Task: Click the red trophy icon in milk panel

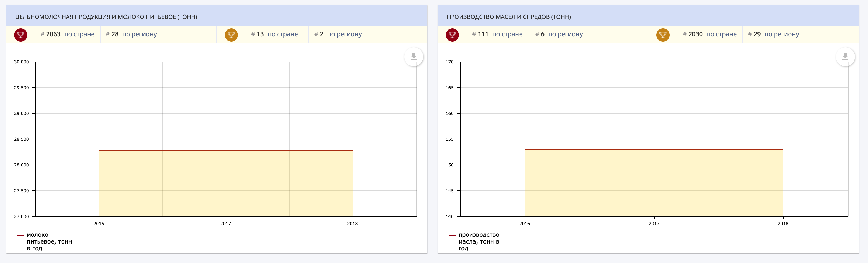Action: click(x=21, y=35)
